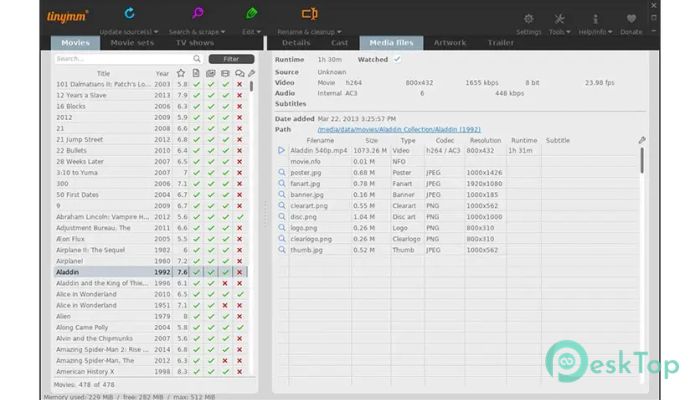Click the Search & scrape magnifier icon
Viewport: 700px width, 400px height.
point(198,13)
